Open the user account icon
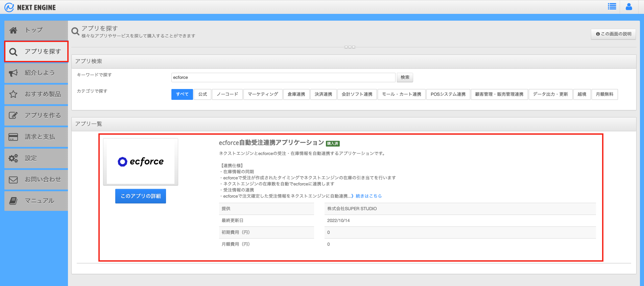Screen dimensions: 644x286 629,6
